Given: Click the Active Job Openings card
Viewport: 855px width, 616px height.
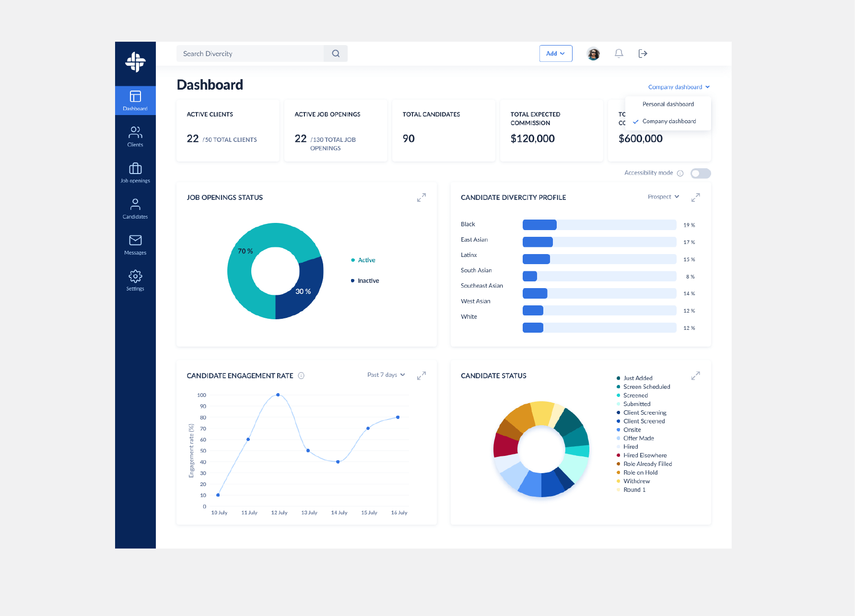Looking at the screenshot, I should click(336, 131).
